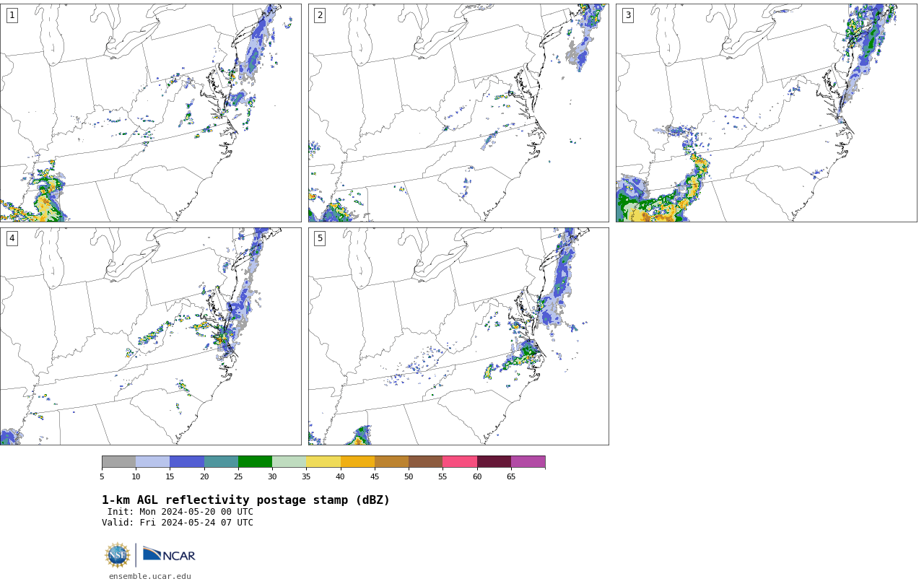
Task: Click the purple 65+ dBZ swatch
Action: pos(528,462)
